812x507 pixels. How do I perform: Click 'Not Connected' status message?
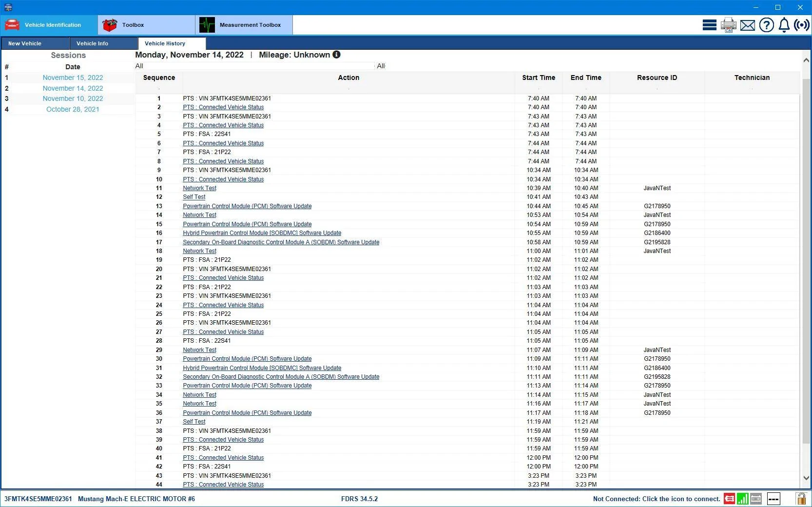pyautogui.click(x=657, y=499)
